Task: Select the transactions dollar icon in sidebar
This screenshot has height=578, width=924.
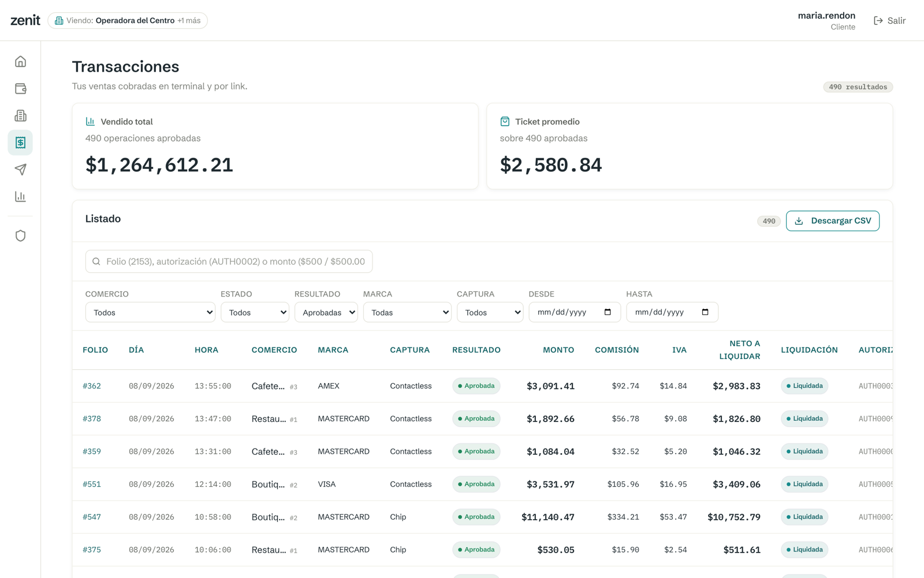Action: [x=20, y=143]
